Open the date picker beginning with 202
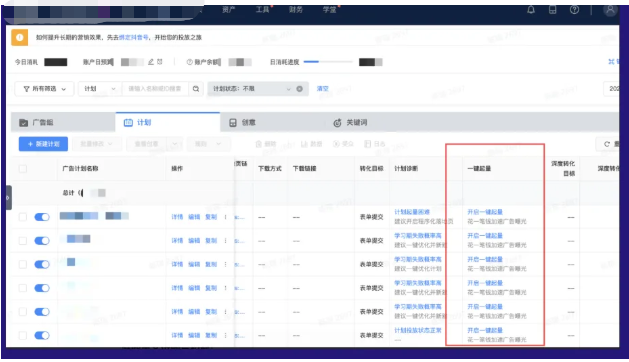This screenshot has height=362, width=629. [x=611, y=89]
